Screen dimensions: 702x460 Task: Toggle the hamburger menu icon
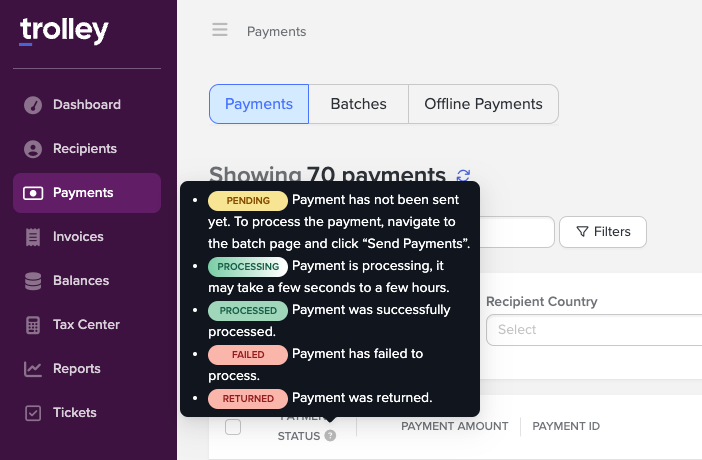220,30
